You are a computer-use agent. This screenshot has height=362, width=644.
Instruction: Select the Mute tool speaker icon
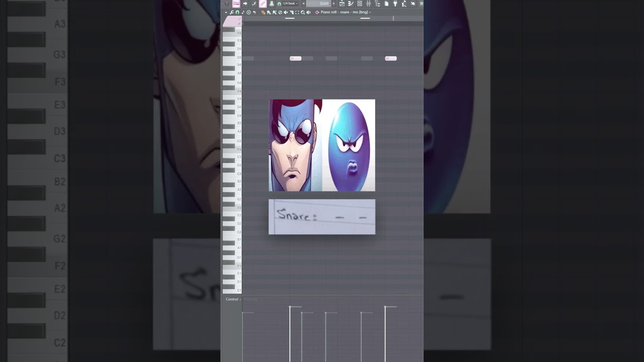(286, 12)
